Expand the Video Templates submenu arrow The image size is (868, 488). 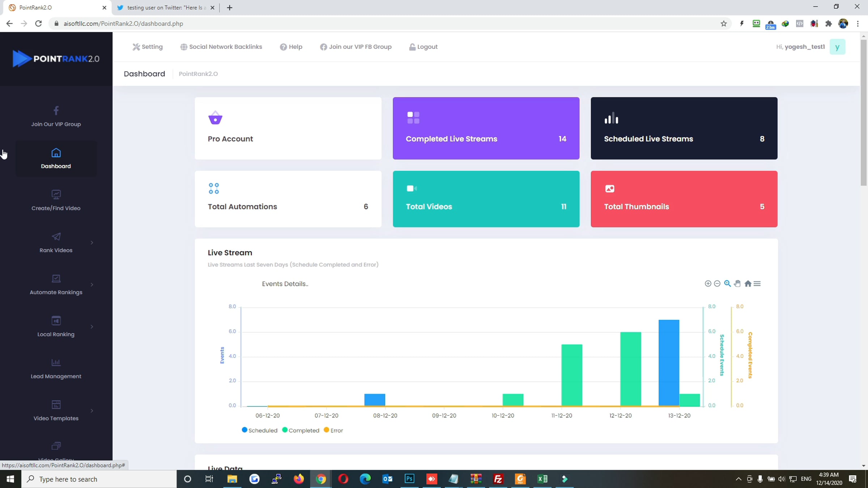pos(92,411)
